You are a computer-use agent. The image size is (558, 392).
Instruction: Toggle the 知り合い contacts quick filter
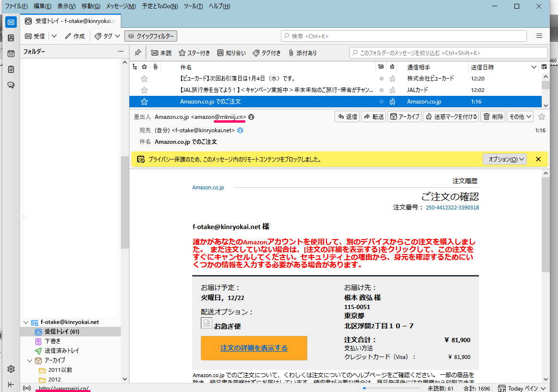232,53
